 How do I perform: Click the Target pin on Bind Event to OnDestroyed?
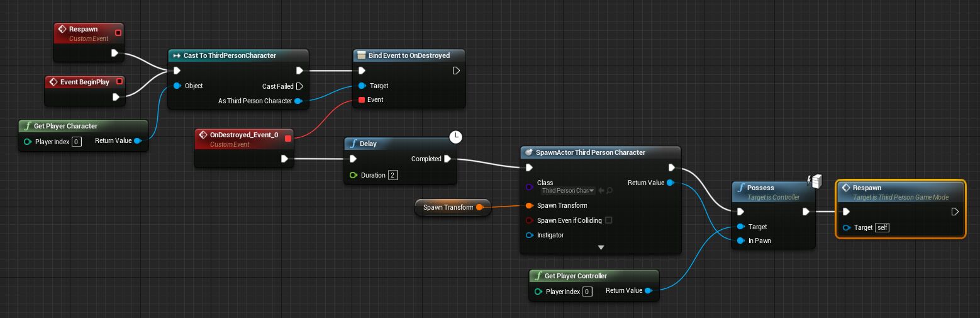tap(362, 86)
